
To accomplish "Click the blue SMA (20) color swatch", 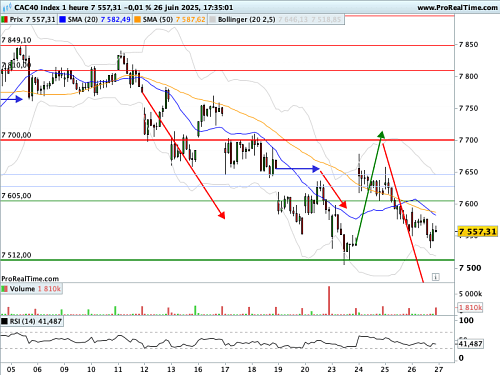I will pyautogui.click(x=62, y=20).
